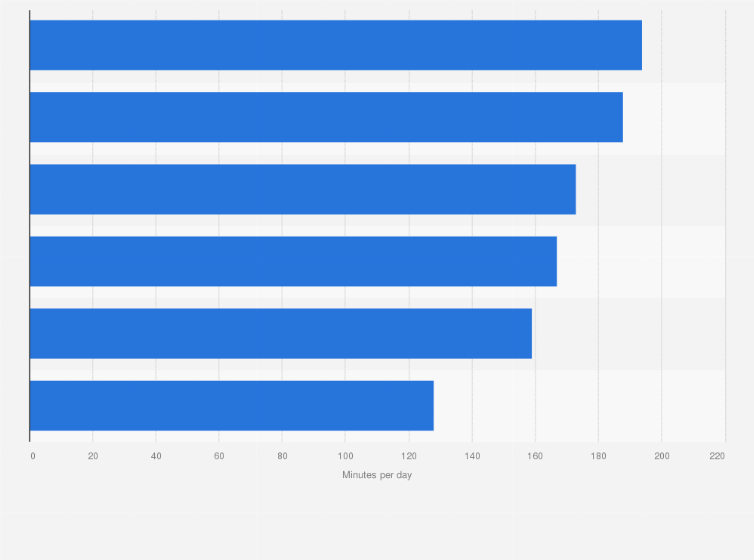Select the shortest bar at the bottom
This screenshot has width=754, height=560.
pos(231,405)
